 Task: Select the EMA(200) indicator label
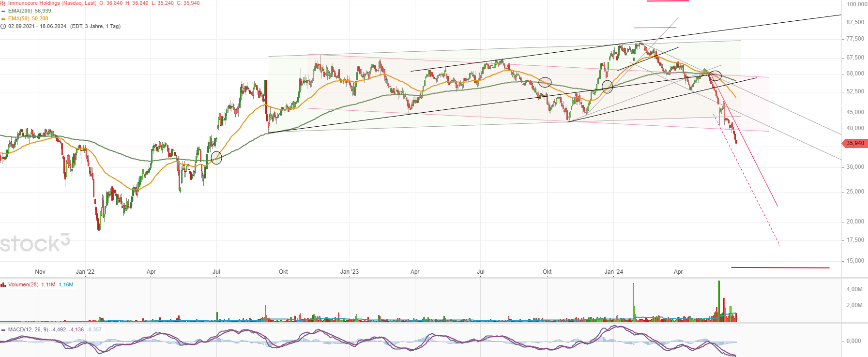(x=20, y=11)
